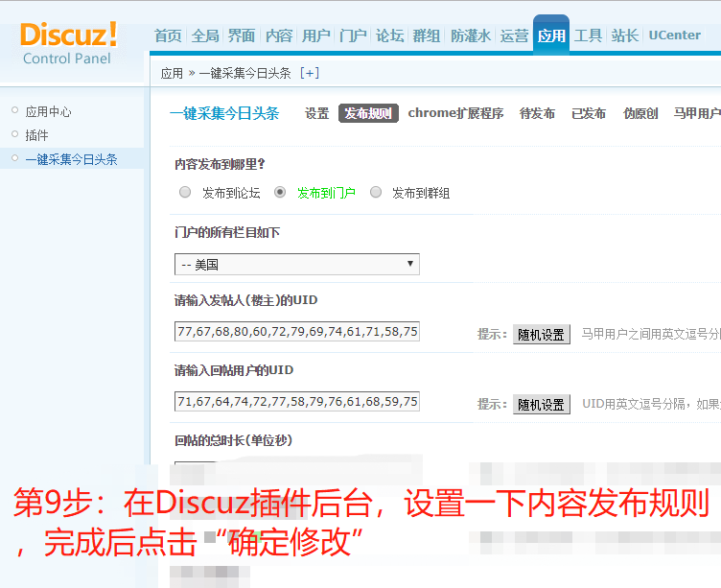Open the 站长 top menu

(625, 35)
